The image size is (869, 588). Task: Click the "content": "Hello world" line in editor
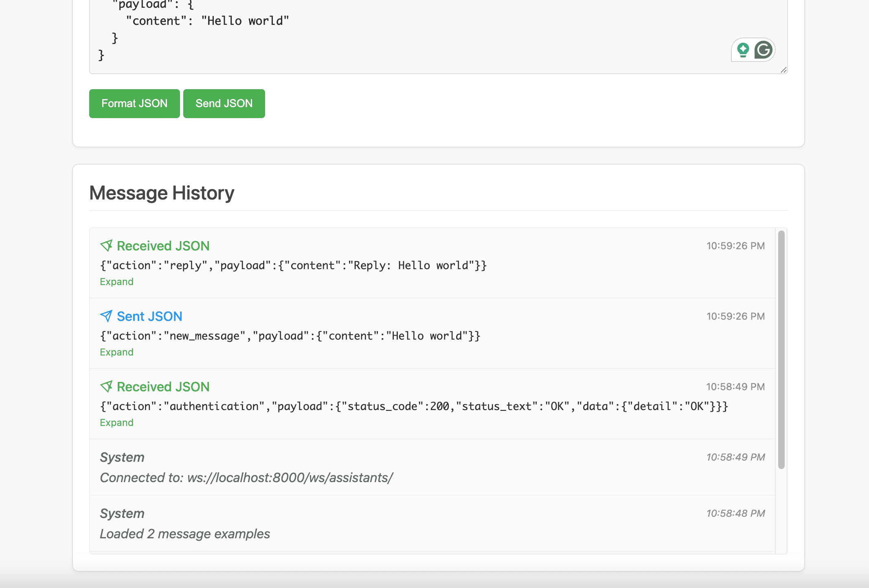tap(207, 21)
